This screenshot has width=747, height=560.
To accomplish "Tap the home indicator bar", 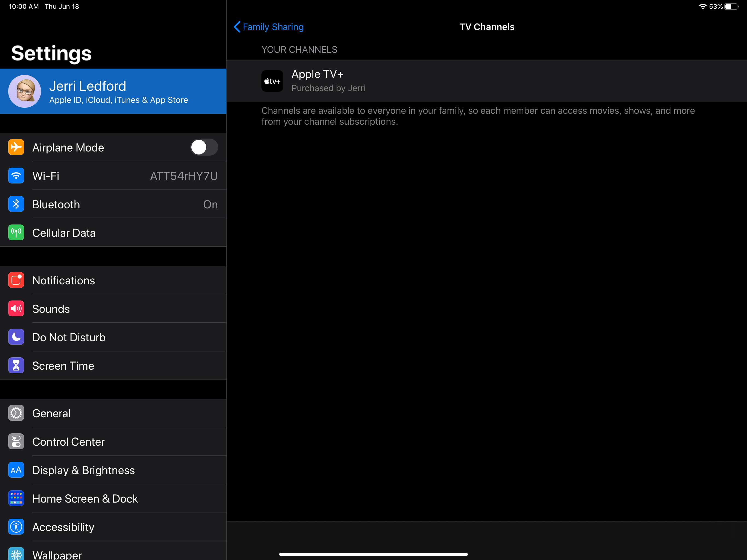I will point(373,554).
